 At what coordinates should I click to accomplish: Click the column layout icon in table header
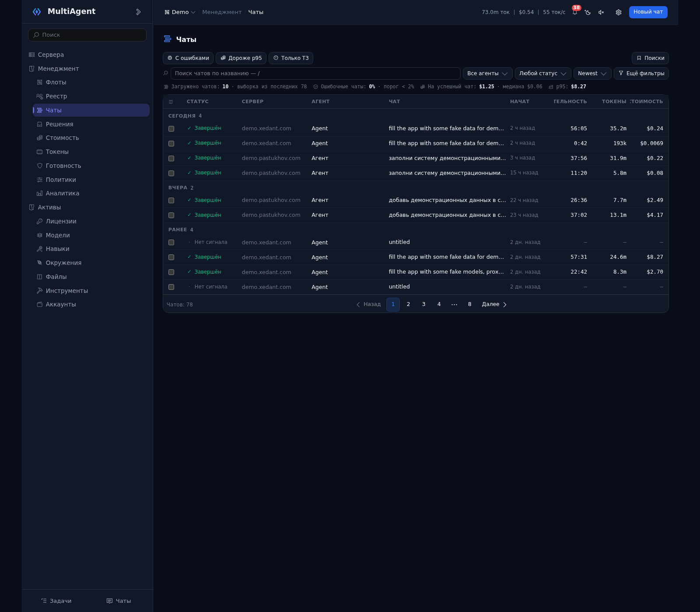point(171,101)
